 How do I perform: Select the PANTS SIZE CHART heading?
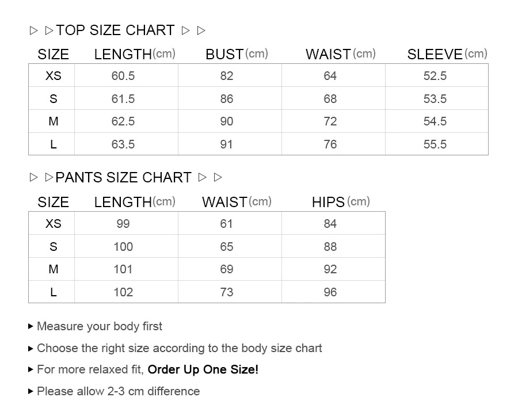(x=124, y=178)
